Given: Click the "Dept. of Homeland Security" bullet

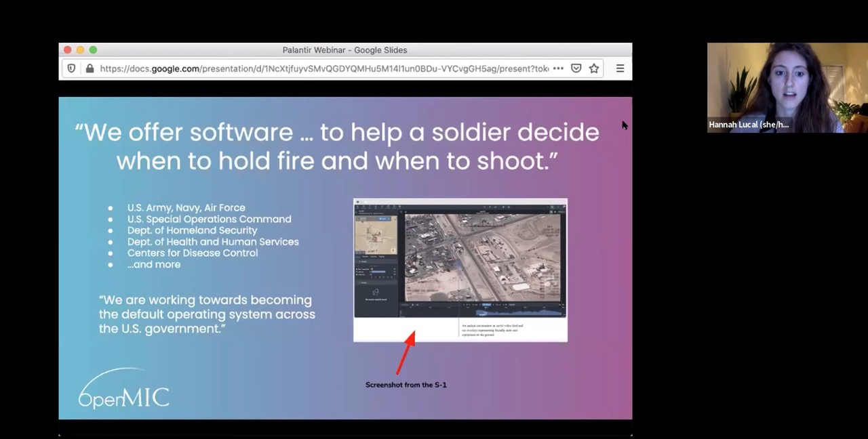Looking at the screenshot, I should click(x=193, y=230).
